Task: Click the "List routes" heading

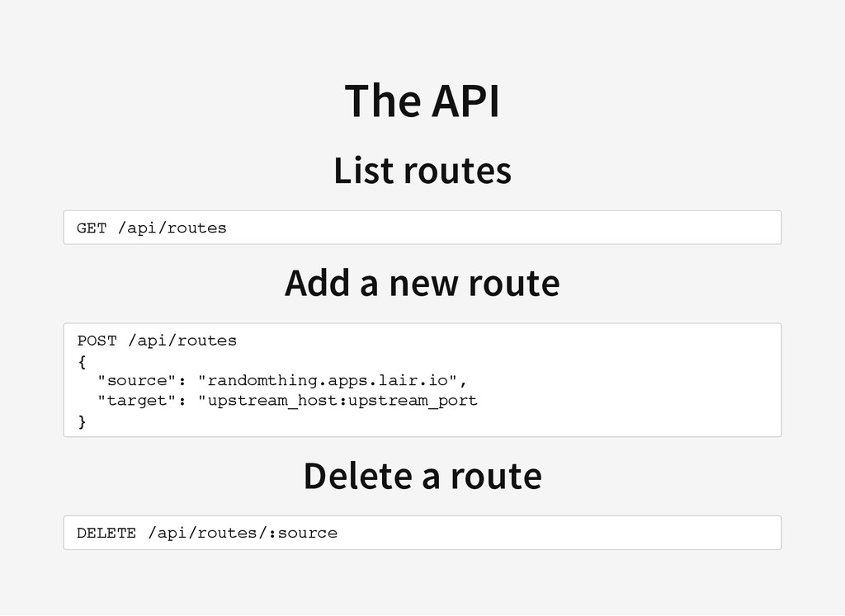Action: [422, 171]
